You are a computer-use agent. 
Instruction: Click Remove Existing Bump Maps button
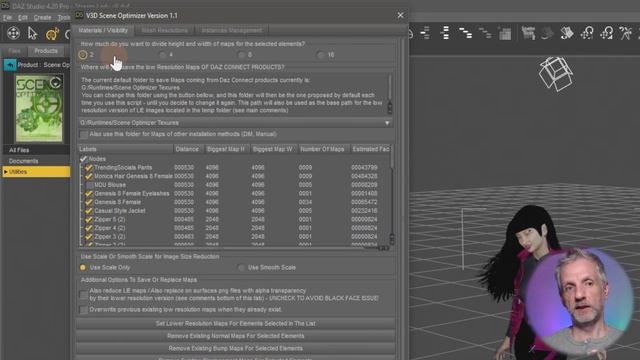pos(236,349)
